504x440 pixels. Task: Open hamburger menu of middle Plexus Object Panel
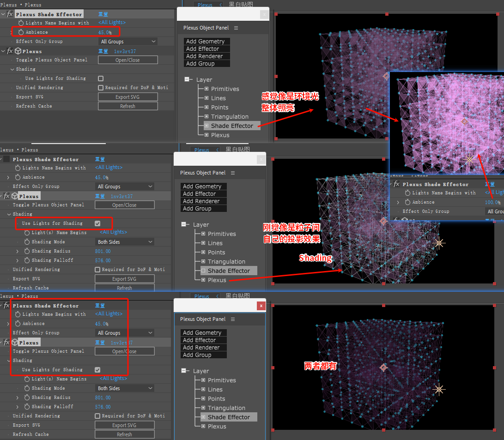click(233, 173)
